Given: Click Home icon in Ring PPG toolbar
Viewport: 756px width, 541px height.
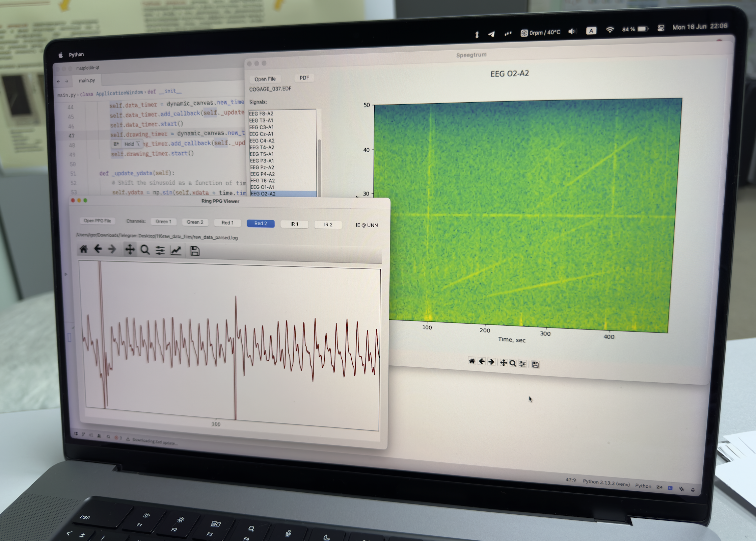Looking at the screenshot, I should (x=83, y=249).
